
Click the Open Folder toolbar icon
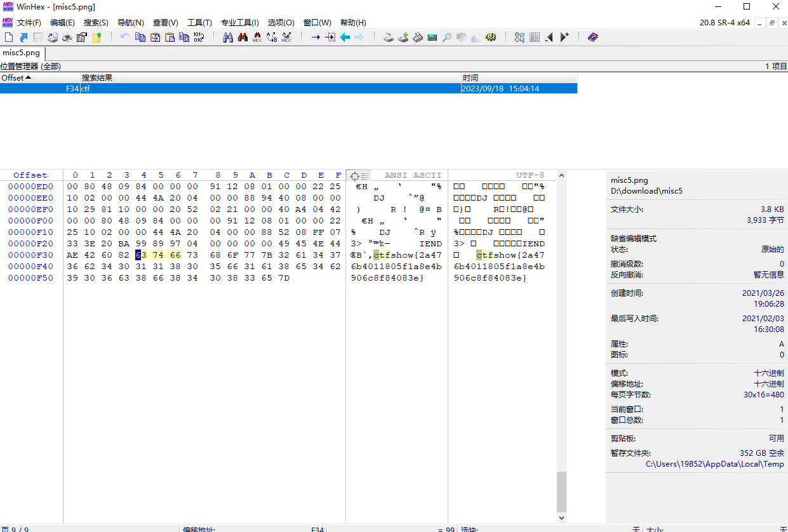click(97, 37)
